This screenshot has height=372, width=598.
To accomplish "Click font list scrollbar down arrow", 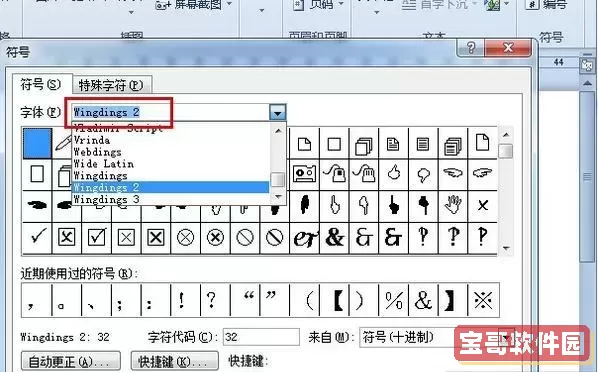I will 278,197.
